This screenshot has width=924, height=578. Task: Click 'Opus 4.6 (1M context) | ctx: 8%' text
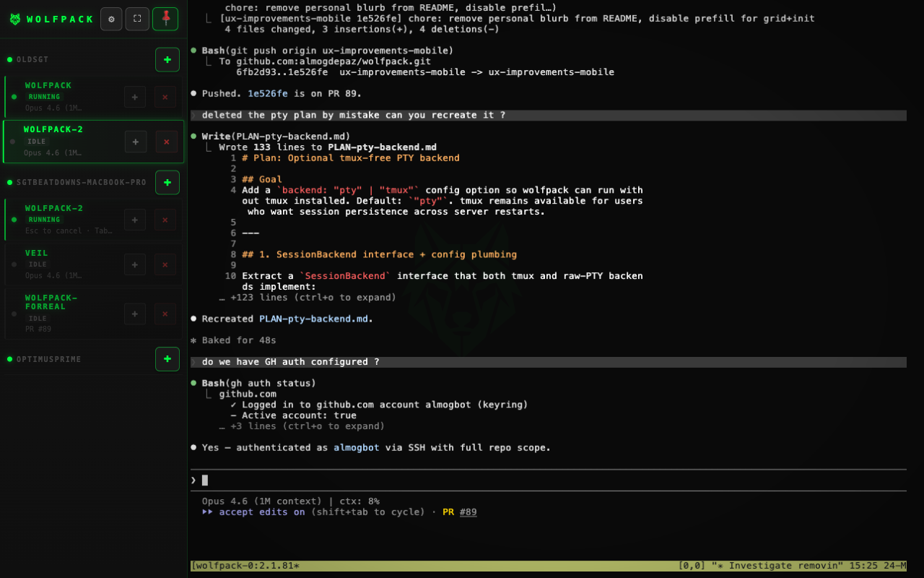tap(291, 501)
